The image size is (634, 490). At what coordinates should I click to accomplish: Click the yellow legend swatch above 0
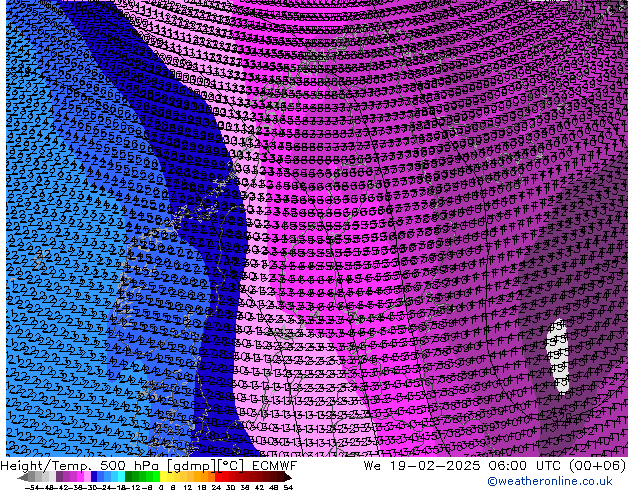pos(163,477)
